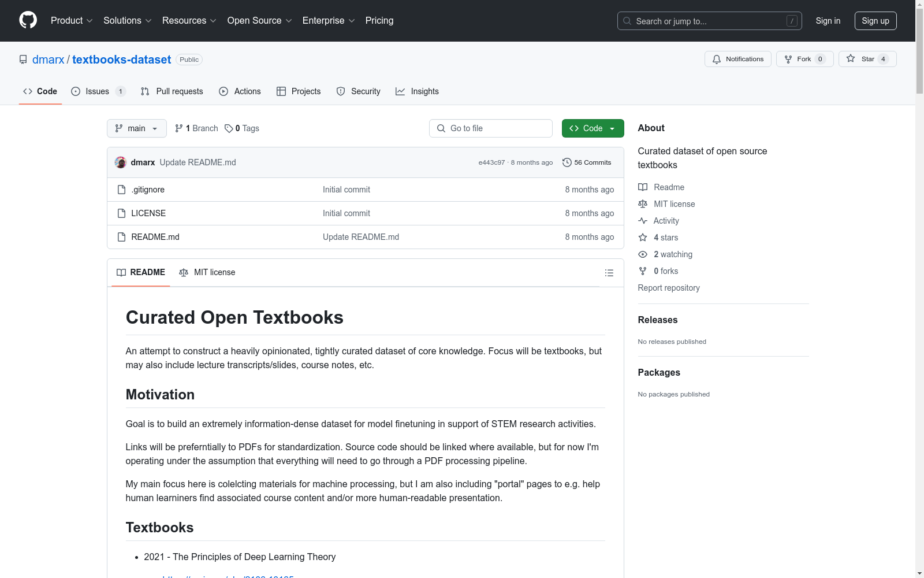Switch to the Code tab

40,91
